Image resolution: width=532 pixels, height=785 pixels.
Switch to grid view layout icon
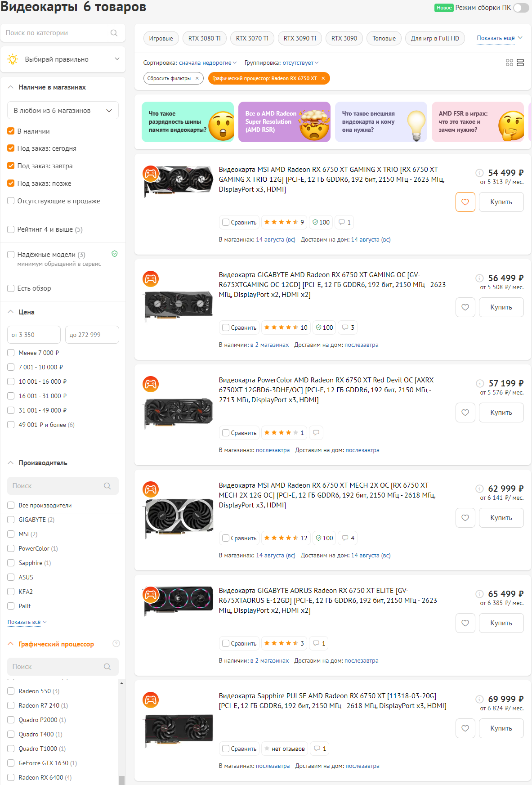(509, 63)
